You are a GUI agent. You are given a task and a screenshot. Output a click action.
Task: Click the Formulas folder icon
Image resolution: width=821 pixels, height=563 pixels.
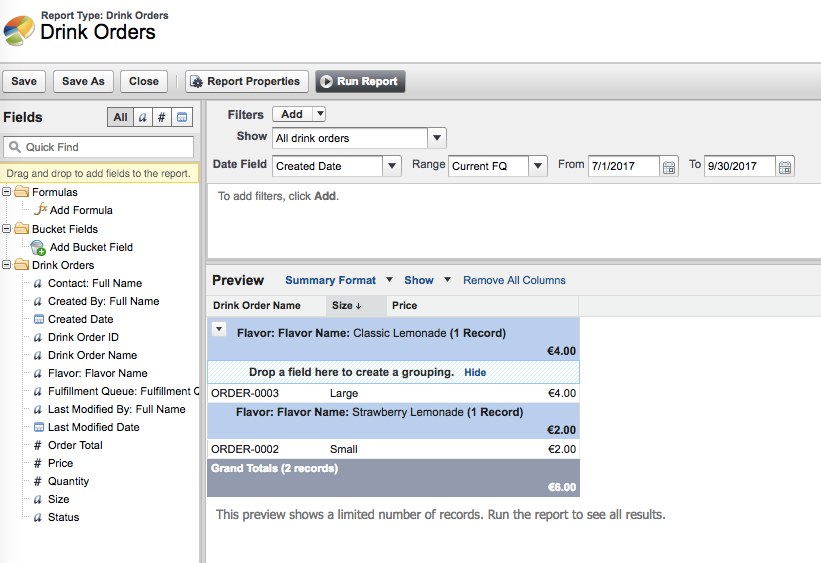tap(22, 192)
